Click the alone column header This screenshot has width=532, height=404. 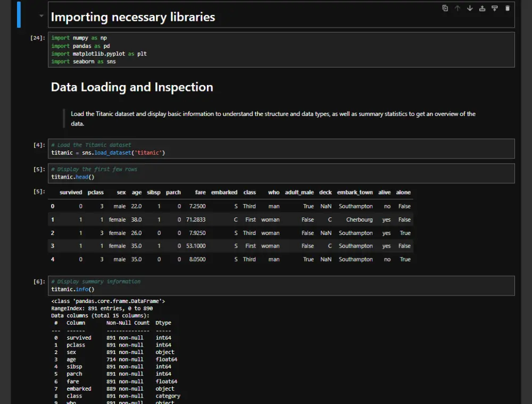[x=403, y=192]
